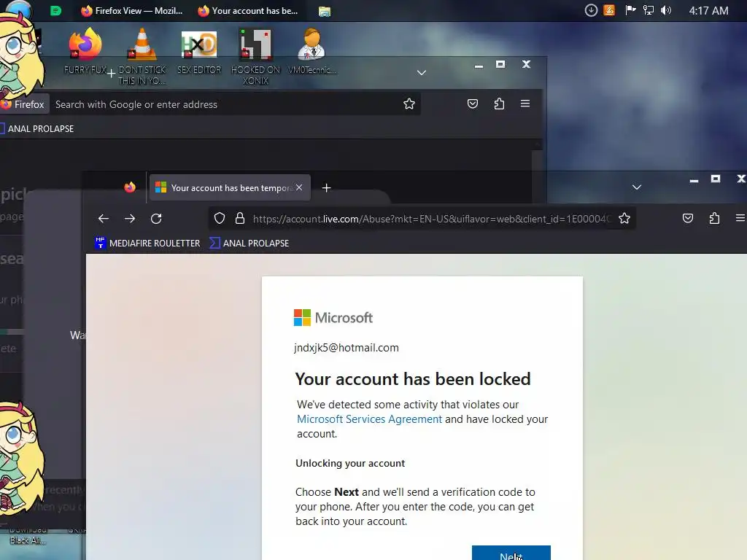Screen dimensions: 747x560
Task: Open the green notes icon in the top panel
Action: coord(55,10)
